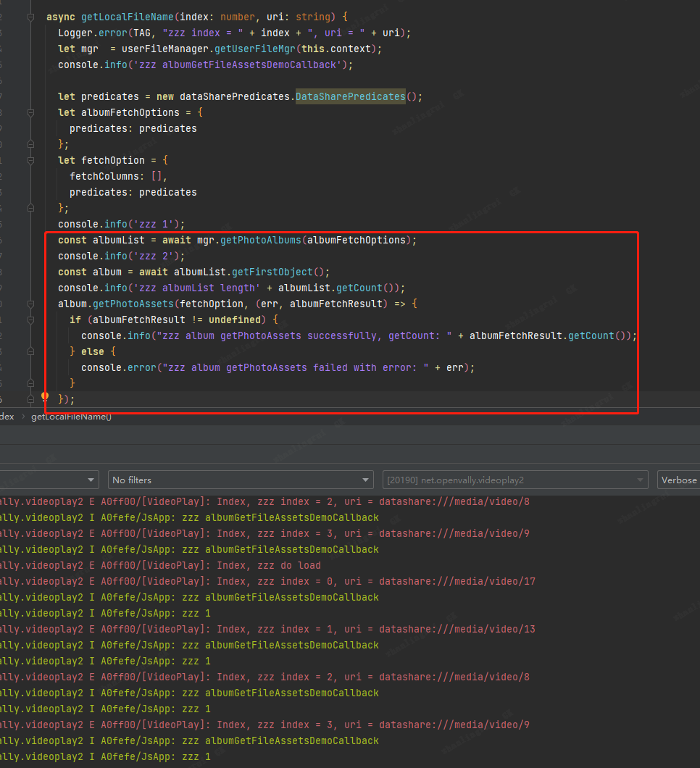Click the 'getPhotoAssets successfully' string in code
700x768 pixels.
(x=304, y=335)
